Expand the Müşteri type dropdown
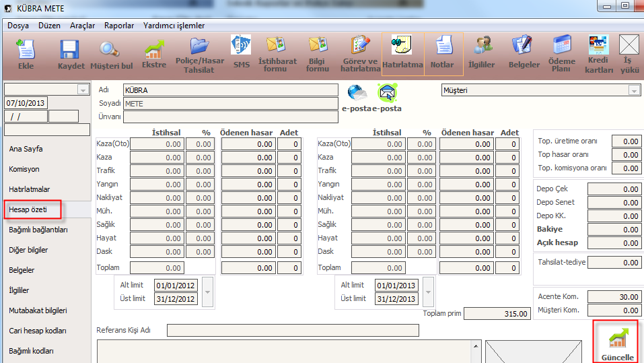This screenshot has height=363, width=644. (633, 90)
